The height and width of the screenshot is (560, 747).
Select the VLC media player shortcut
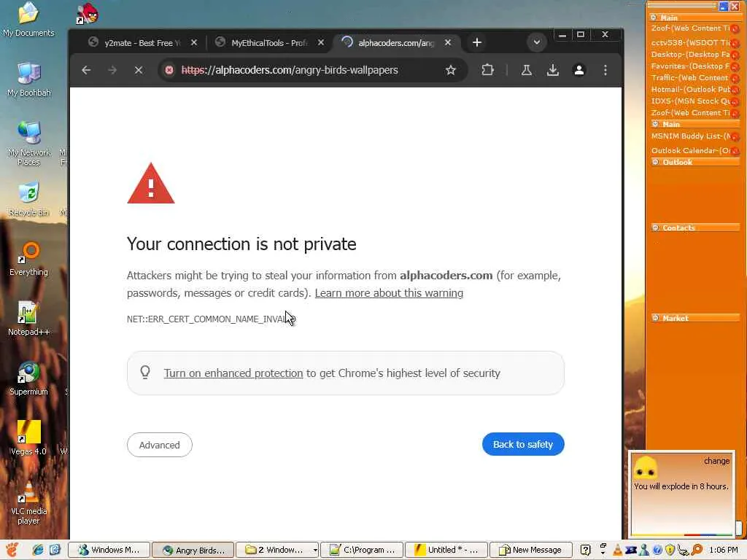point(28,503)
